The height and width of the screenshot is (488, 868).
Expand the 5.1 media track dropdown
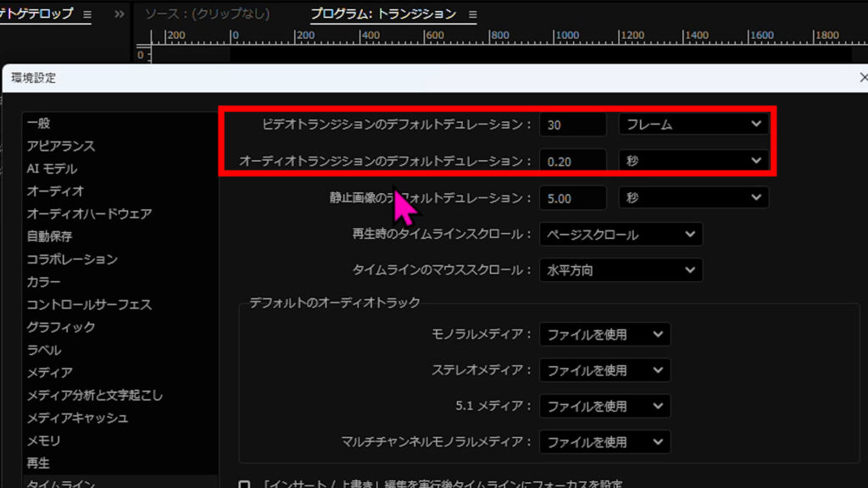604,406
